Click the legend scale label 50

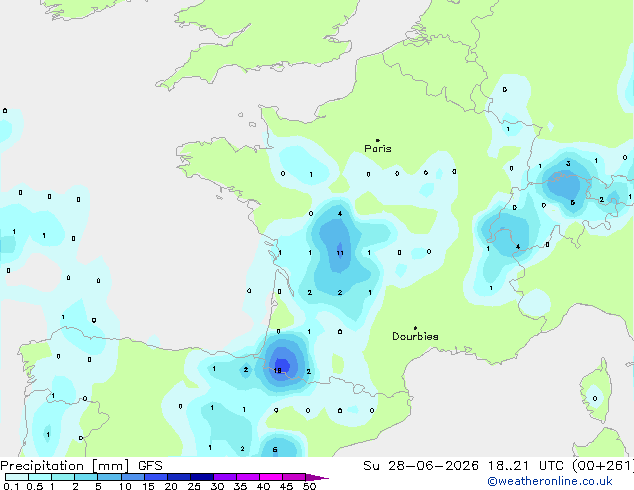pos(309,486)
